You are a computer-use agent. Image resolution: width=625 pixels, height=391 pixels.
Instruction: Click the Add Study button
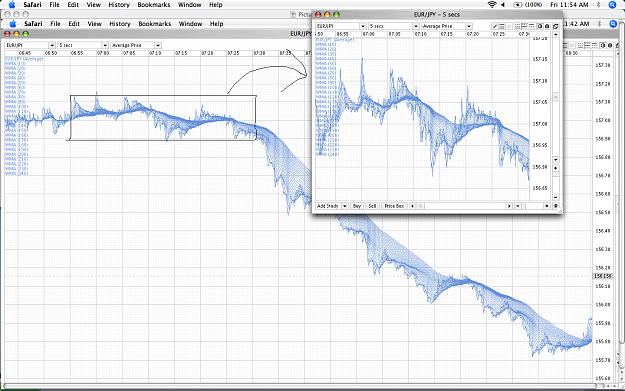coord(328,206)
